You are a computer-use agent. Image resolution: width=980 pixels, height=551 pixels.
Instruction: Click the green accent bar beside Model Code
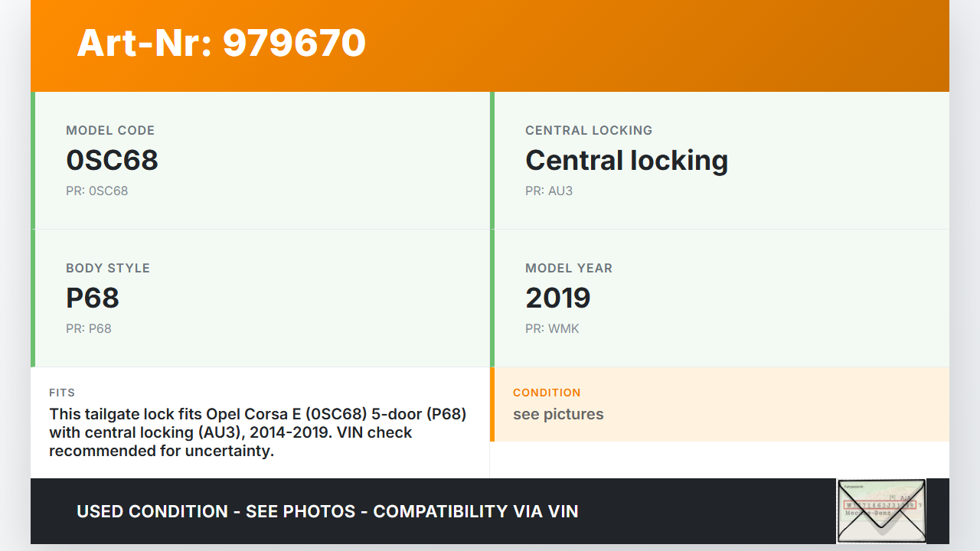33,161
